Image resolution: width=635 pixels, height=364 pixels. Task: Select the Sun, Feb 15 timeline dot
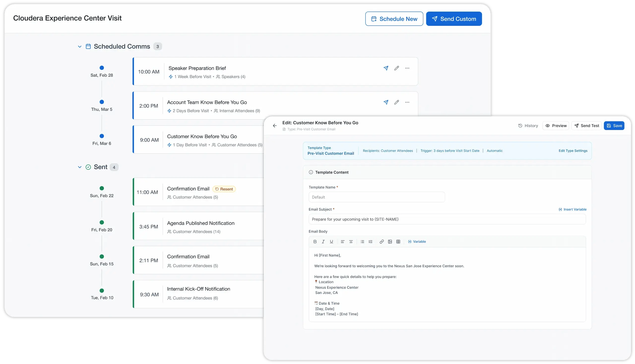point(102,256)
